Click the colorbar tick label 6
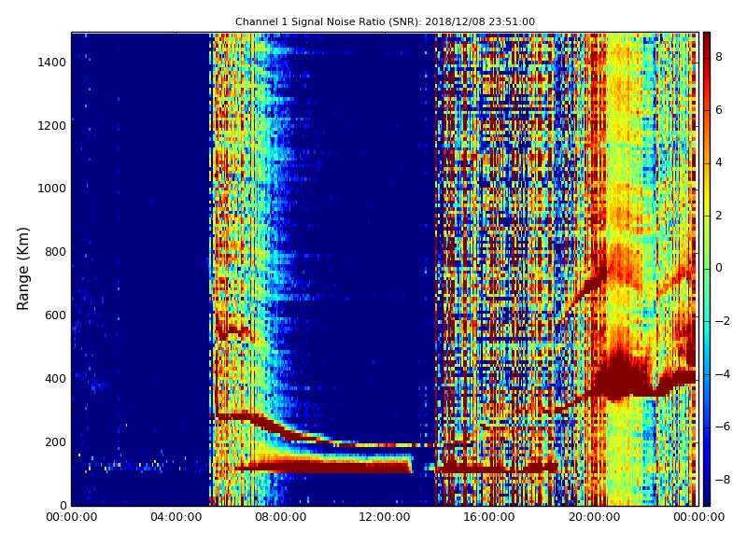Viewport: 747px width, 560px height. point(719,110)
